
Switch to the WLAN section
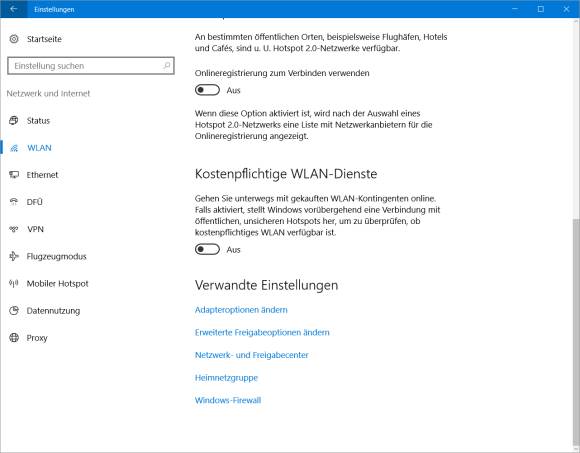coord(39,148)
